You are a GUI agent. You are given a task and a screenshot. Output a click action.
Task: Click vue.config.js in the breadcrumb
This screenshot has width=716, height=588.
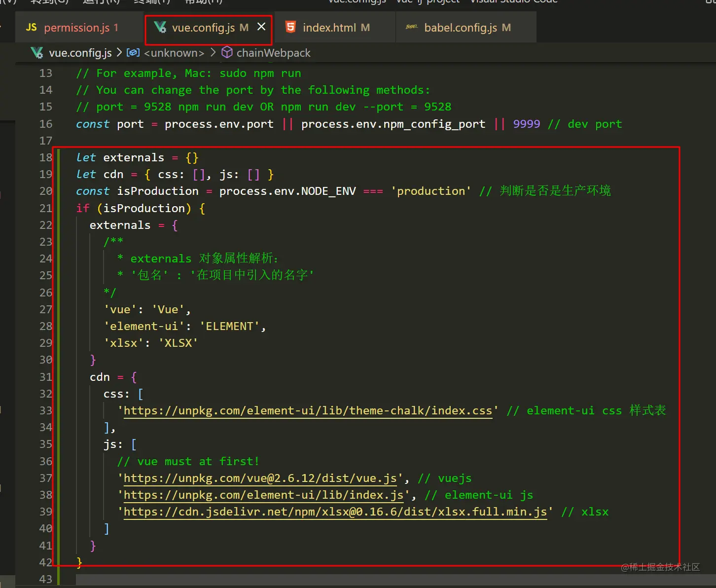[80, 53]
